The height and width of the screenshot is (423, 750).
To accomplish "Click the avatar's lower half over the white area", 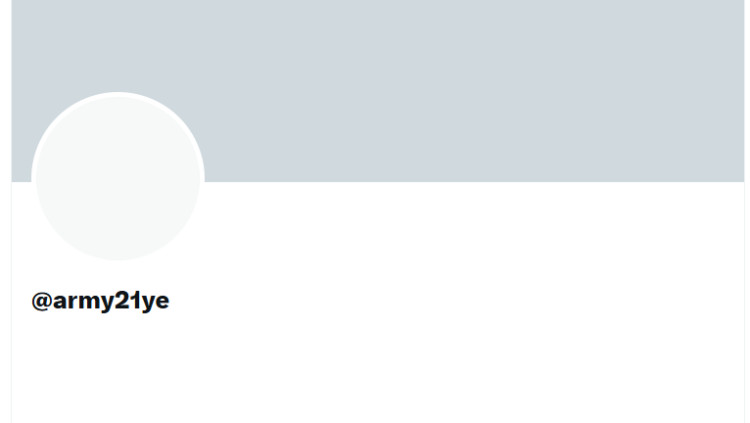I will 118,221.
